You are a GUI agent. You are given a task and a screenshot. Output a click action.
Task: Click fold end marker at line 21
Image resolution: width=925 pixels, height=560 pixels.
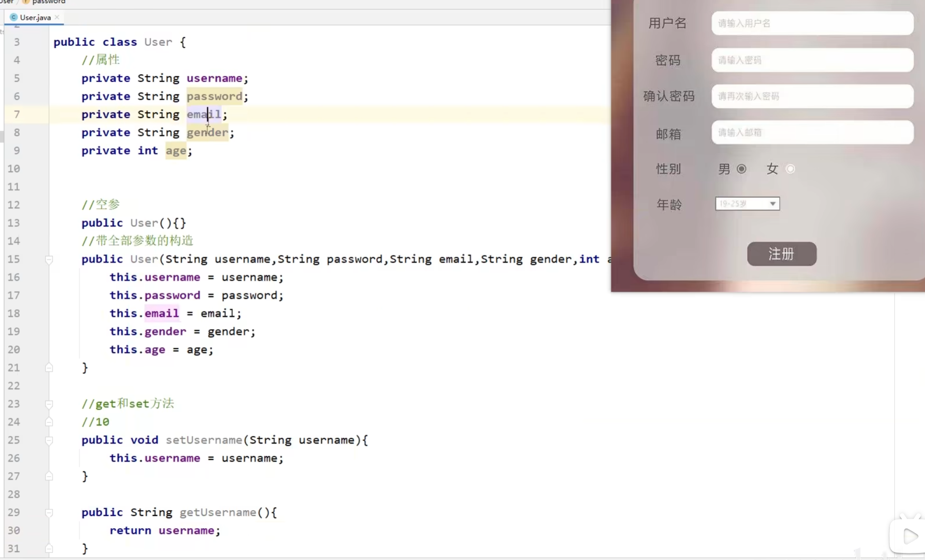49,368
